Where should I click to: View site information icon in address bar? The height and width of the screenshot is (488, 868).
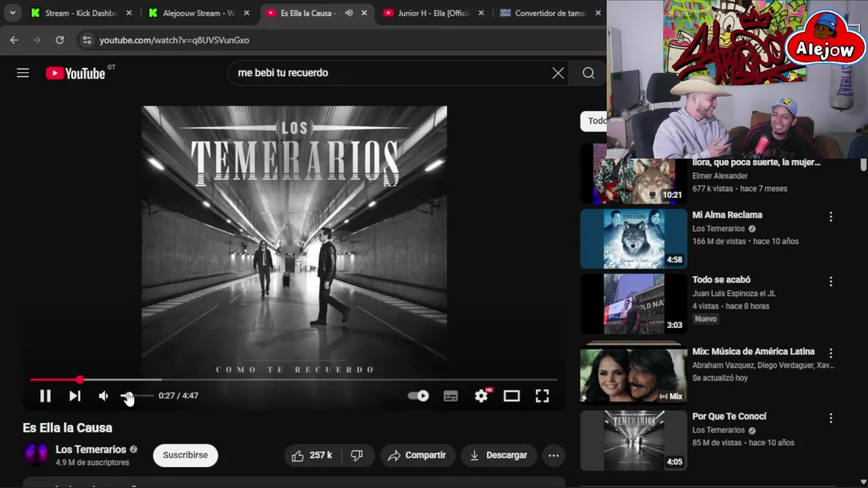coord(87,40)
